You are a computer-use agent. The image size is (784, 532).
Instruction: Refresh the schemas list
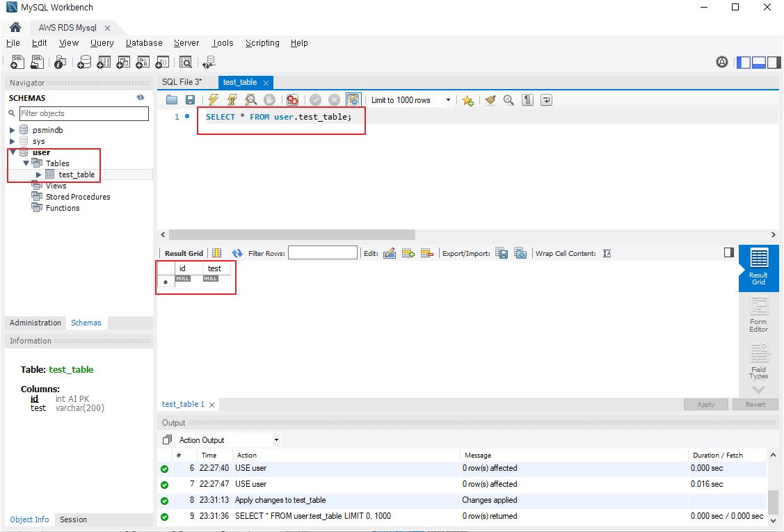[141, 97]
